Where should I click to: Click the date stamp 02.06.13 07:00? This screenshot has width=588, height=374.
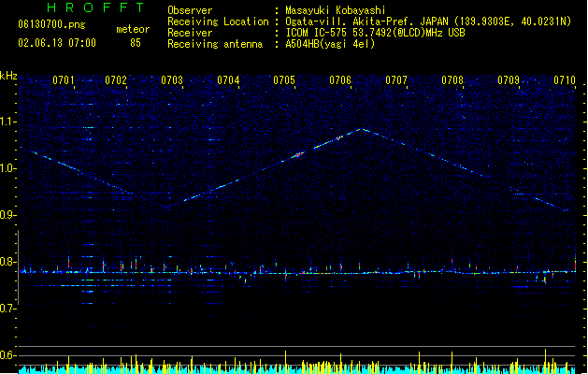coord(57,43)
